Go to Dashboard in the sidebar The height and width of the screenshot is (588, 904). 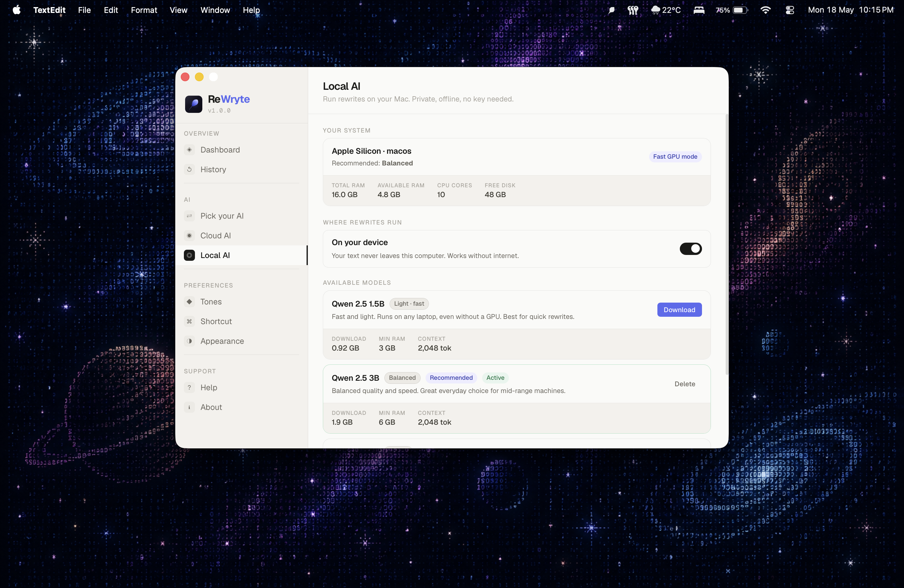tap(242, 150)
